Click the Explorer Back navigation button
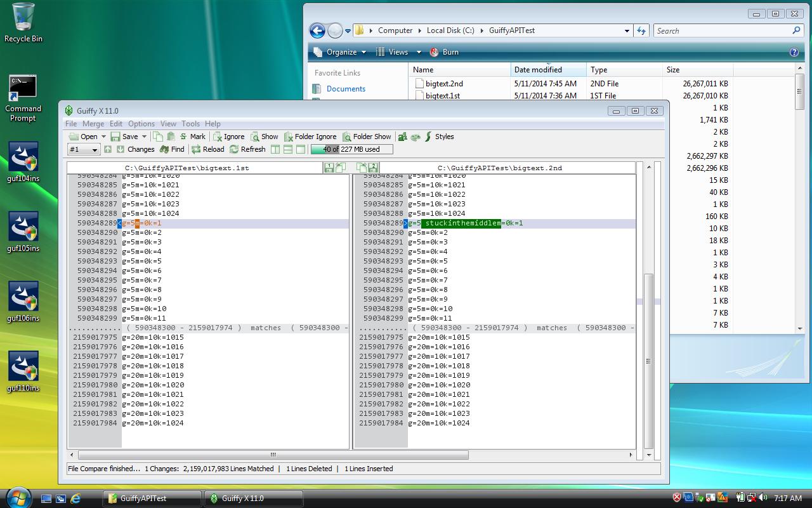The image size is (812, 508). [317, 30]
